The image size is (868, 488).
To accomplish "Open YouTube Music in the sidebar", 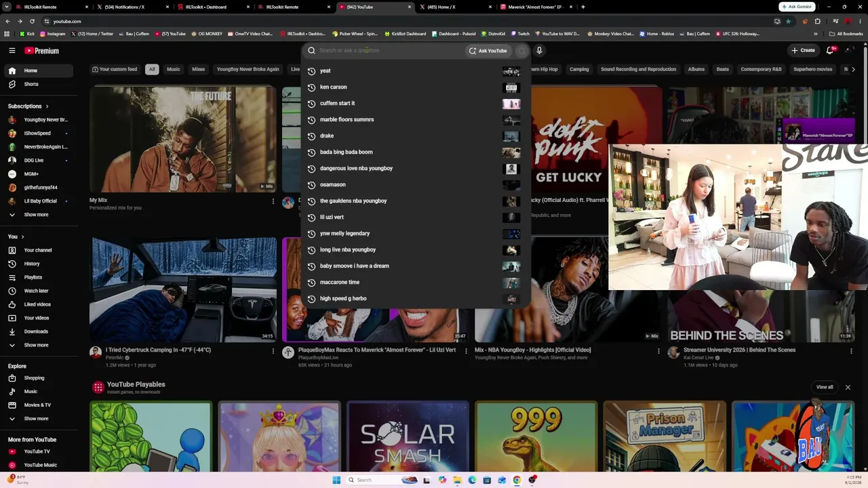I will [x=39, y=465].
